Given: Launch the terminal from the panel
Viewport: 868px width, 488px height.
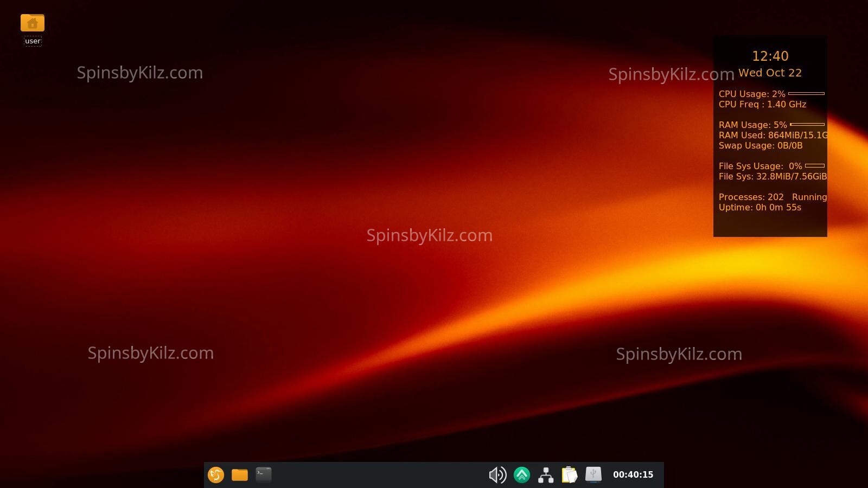Looking at the screenshot, I should (x=264, y=475).
